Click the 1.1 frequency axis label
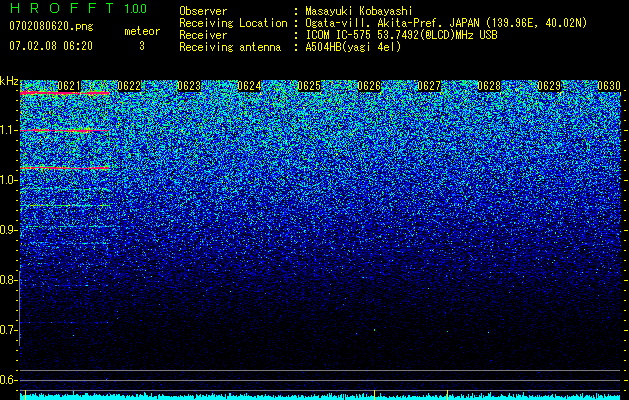The width and height of the screenshot is (629, 400). (9, 130)
